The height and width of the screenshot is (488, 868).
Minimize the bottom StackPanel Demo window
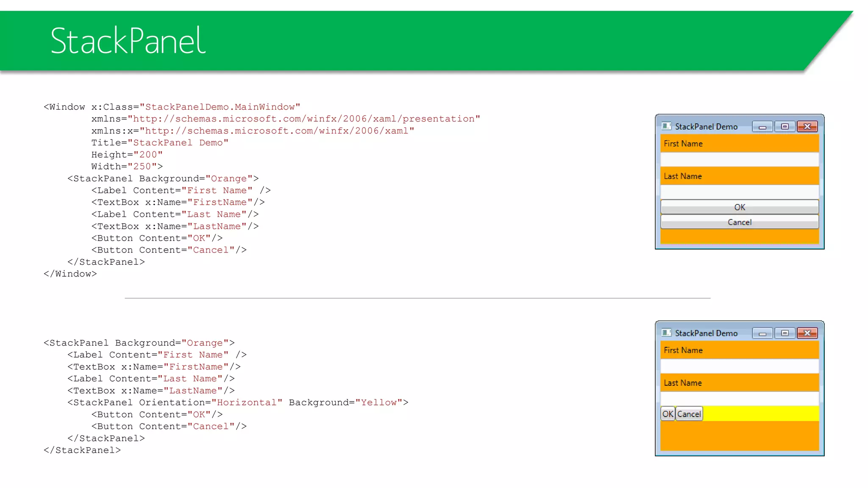(x=762, y=333)
